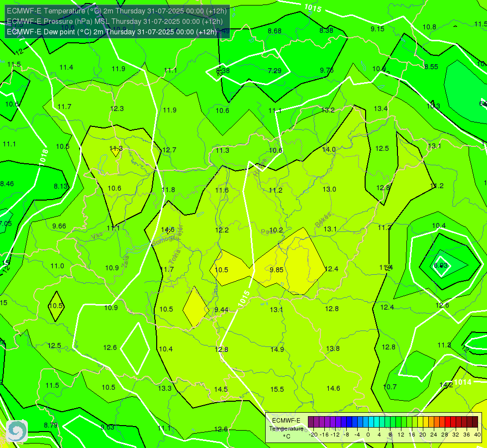Click the 8.46 temperature value
The image size is (487, 448).
click(x=7, y=184)
